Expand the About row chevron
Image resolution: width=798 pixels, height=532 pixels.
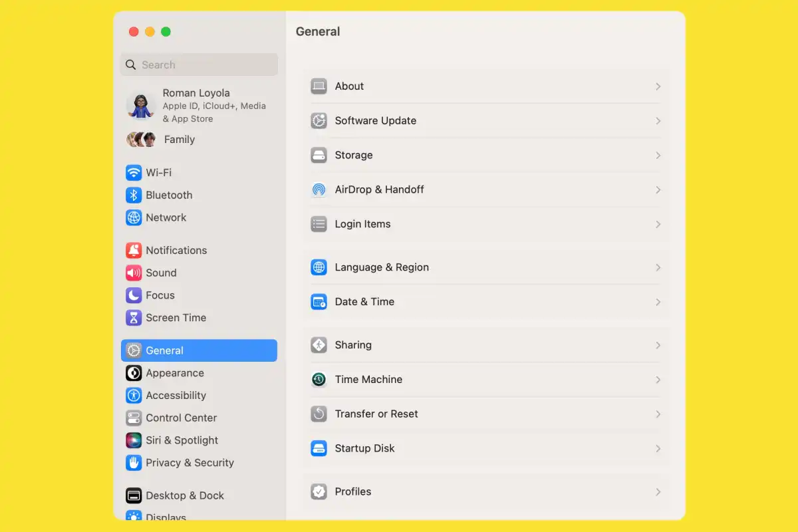tap(658, 86)
